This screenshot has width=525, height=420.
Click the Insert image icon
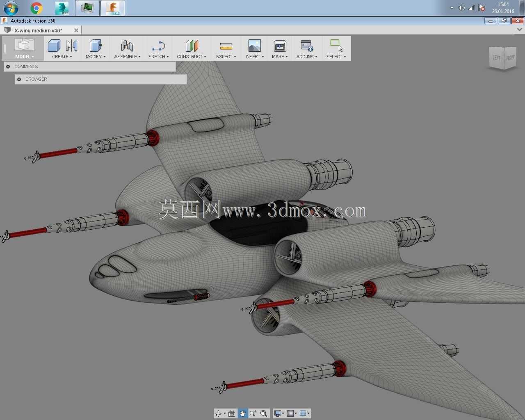point(255,46)
